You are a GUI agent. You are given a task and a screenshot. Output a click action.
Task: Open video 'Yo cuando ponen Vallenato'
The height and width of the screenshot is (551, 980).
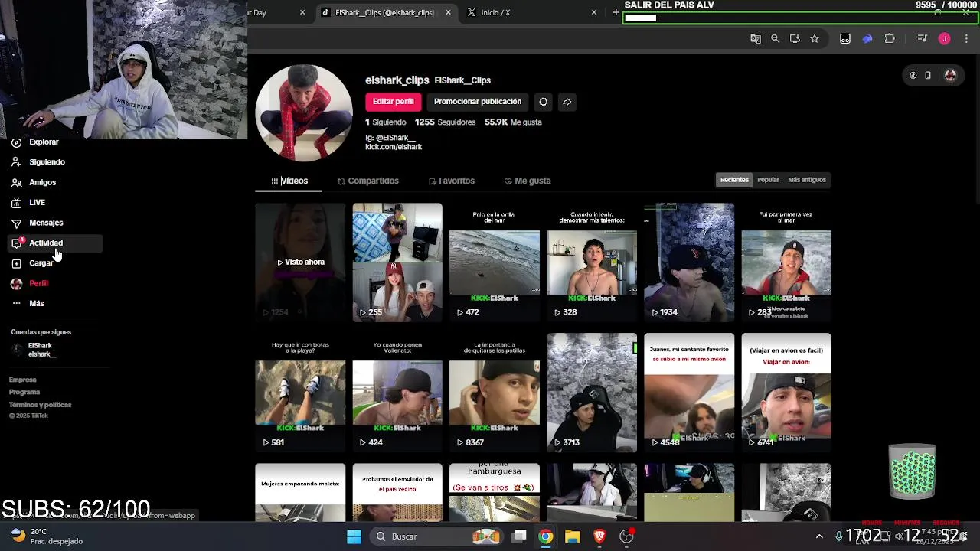pos(397,393)
